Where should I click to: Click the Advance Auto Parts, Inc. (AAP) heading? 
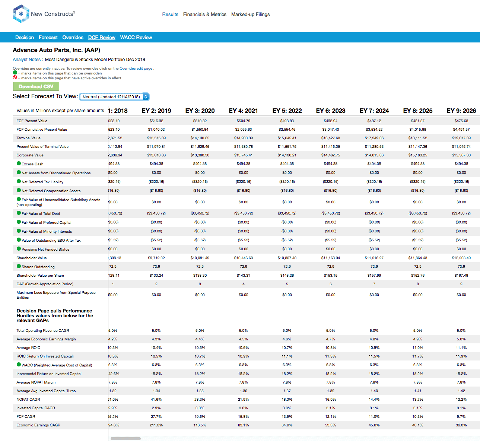point(57,50)
